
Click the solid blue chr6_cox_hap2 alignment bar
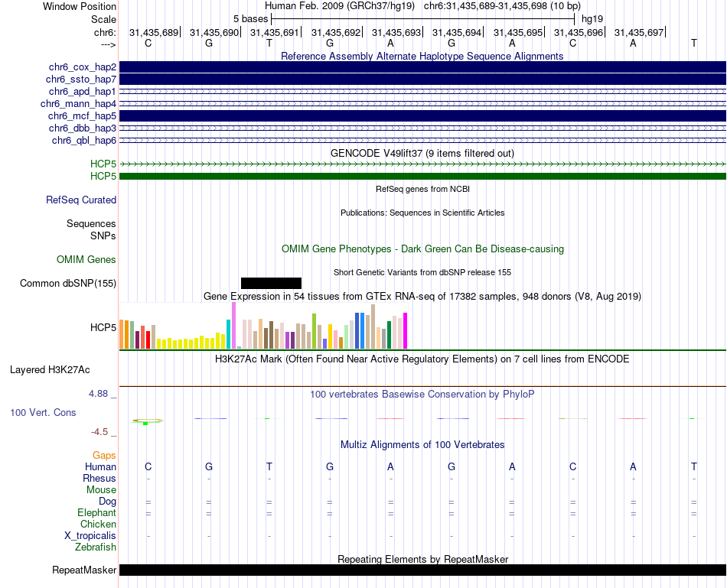pyautogui.click(x=422, y=67)
